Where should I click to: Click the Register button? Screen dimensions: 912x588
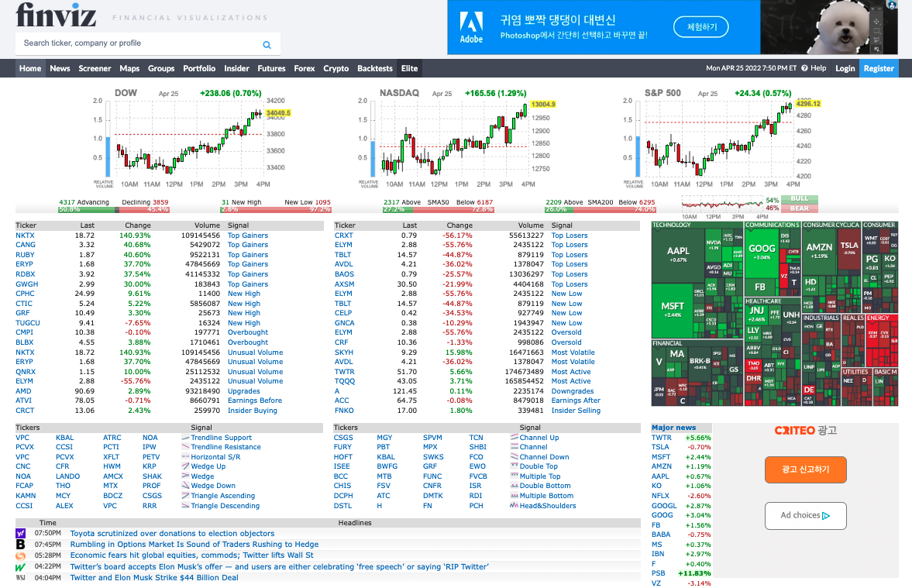878,68
